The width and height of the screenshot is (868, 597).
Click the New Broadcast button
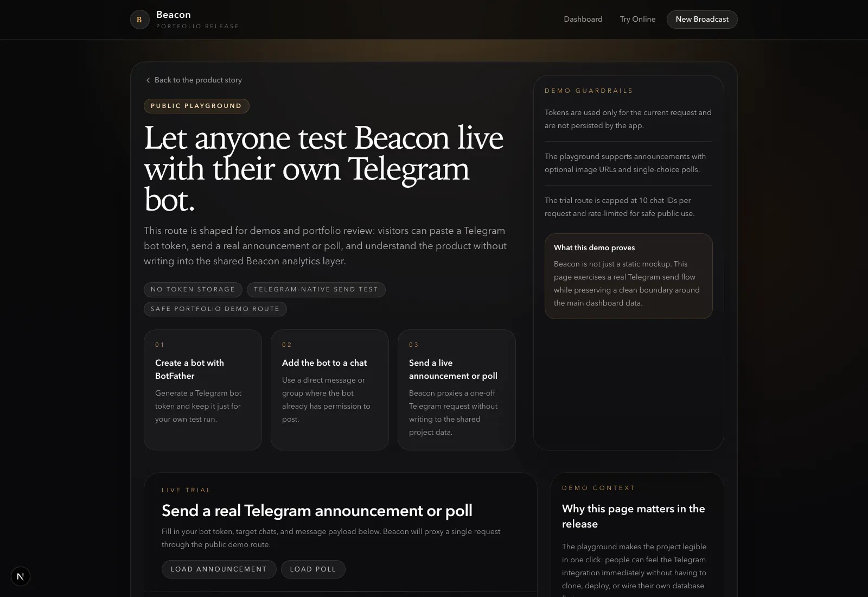(702, 19)
